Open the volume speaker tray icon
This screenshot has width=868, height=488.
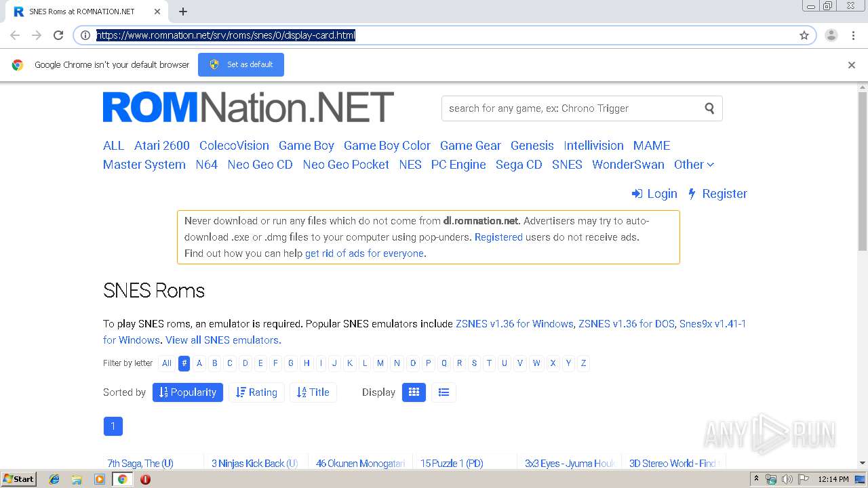[x=787, y=479]
